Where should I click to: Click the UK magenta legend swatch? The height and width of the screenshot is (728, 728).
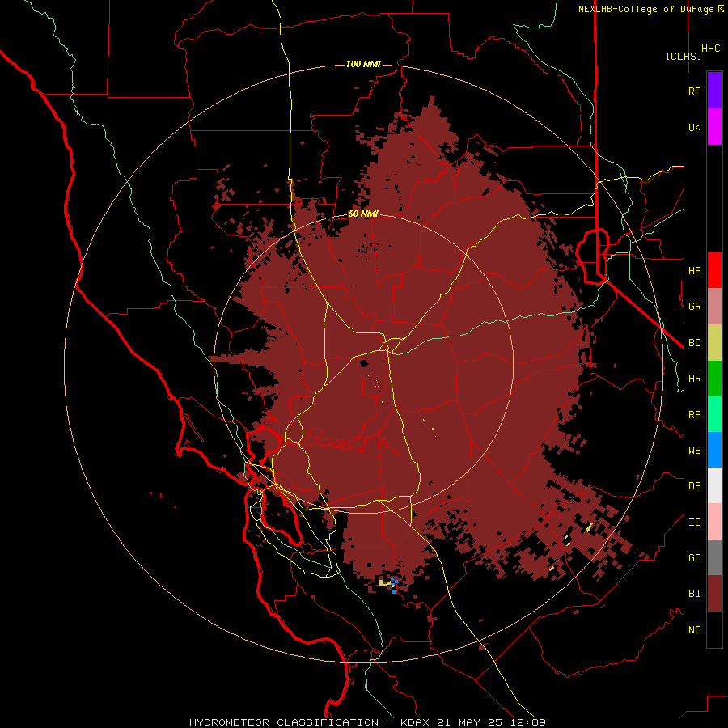[714, 127]
